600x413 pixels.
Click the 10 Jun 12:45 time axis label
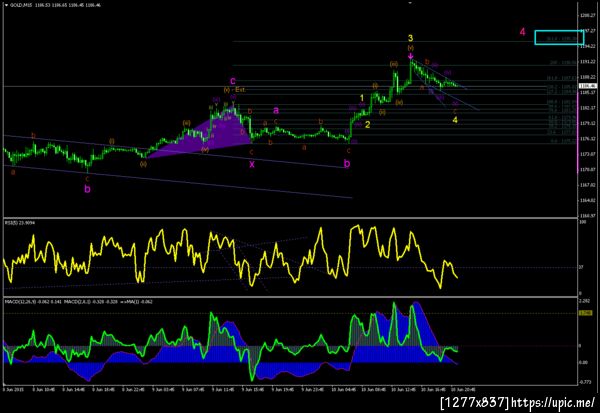[403, 390]
